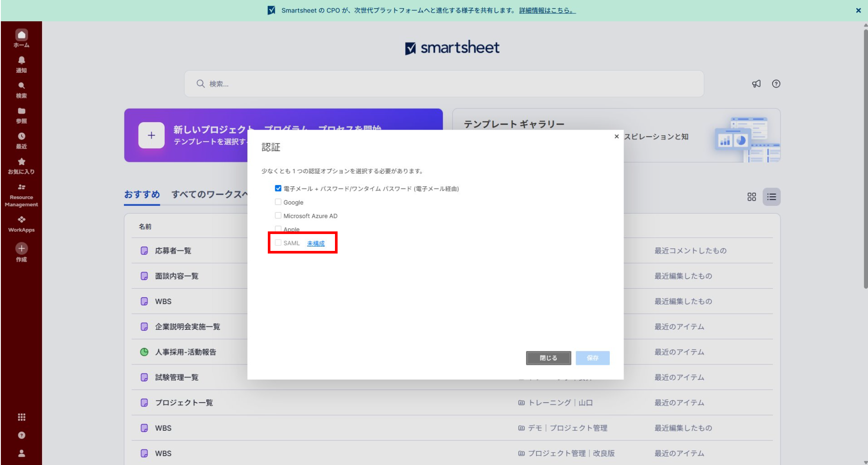Open Favorites (お気に入り) star icon

[x=21, y=162]
